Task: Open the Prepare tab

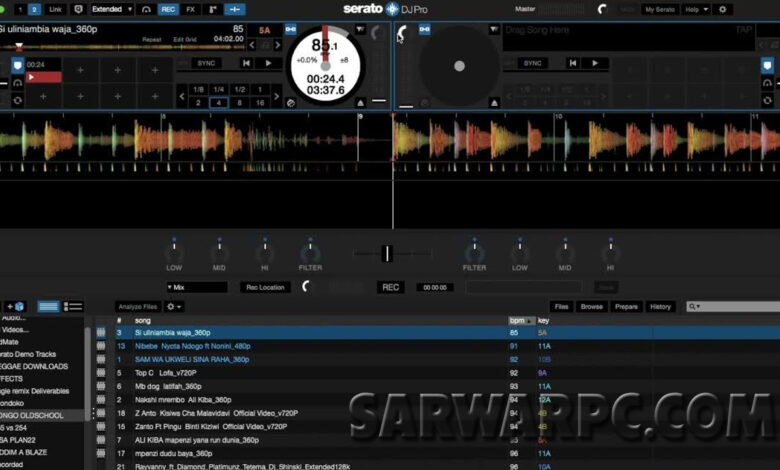Action: click(x=626, y=307)
